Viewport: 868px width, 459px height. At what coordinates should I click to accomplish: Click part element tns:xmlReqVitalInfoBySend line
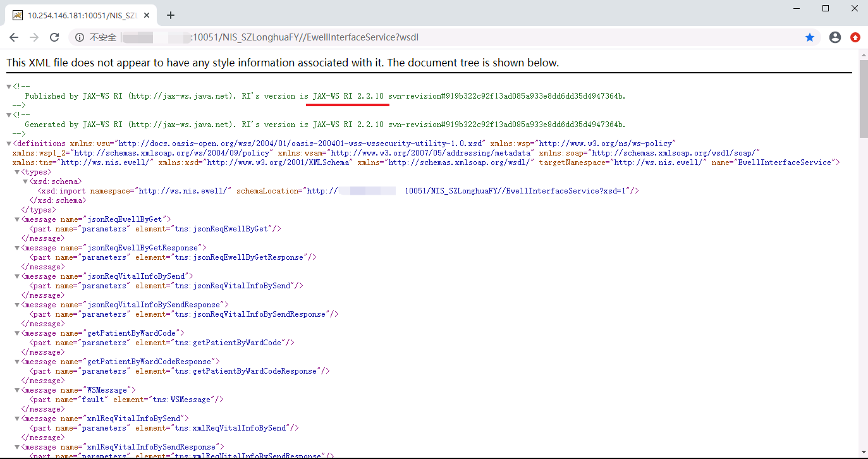pos(164,428)
